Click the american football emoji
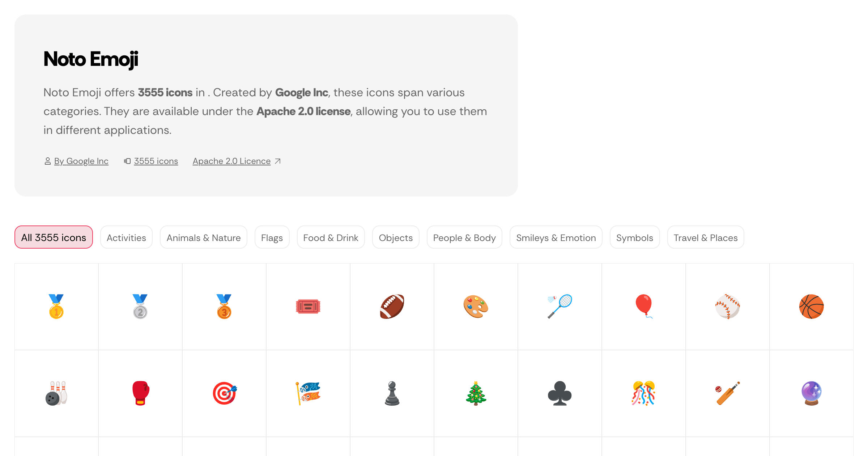868x456 pixels. tap(392, 307)
